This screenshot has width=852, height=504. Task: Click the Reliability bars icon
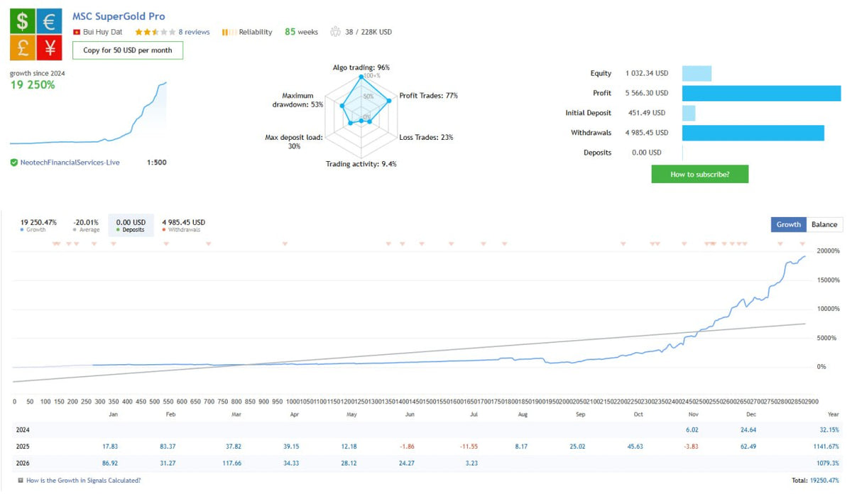tap(228, 32)
